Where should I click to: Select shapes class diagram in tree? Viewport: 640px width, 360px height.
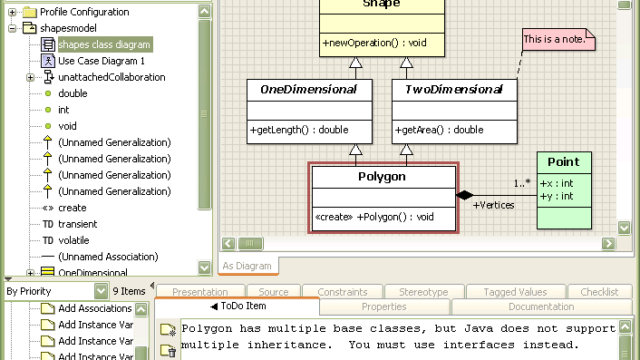[105, 44]
